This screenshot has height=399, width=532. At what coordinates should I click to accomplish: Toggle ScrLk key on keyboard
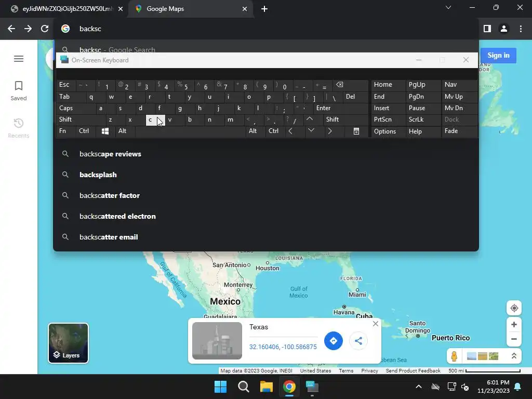(423, 119)
